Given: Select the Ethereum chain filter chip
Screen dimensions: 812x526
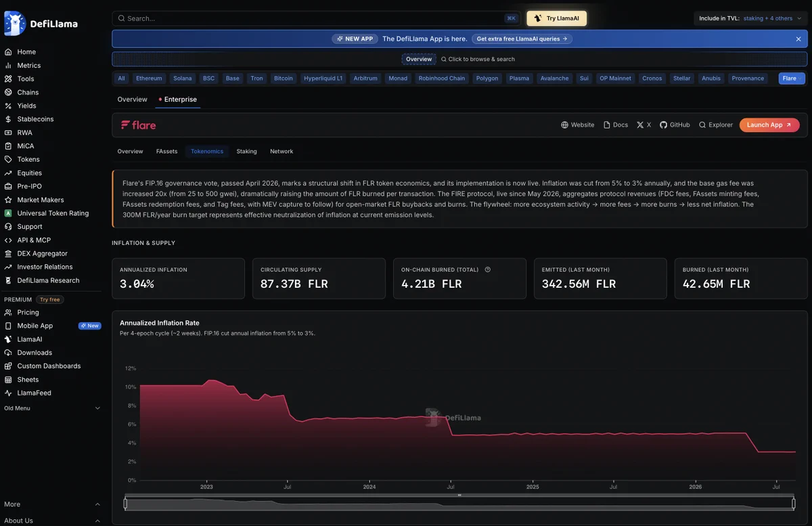Looking at the screenshot, I should tap(149, 79).
